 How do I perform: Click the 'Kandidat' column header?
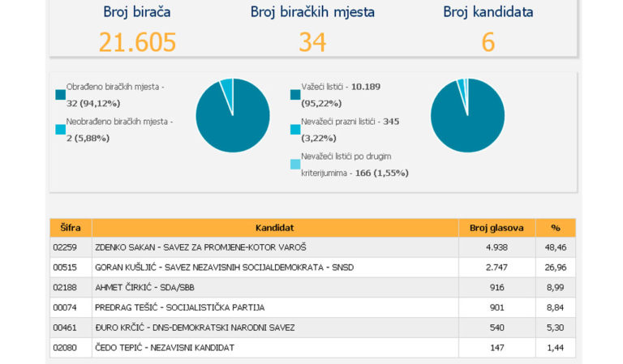[x=275, y=228]
